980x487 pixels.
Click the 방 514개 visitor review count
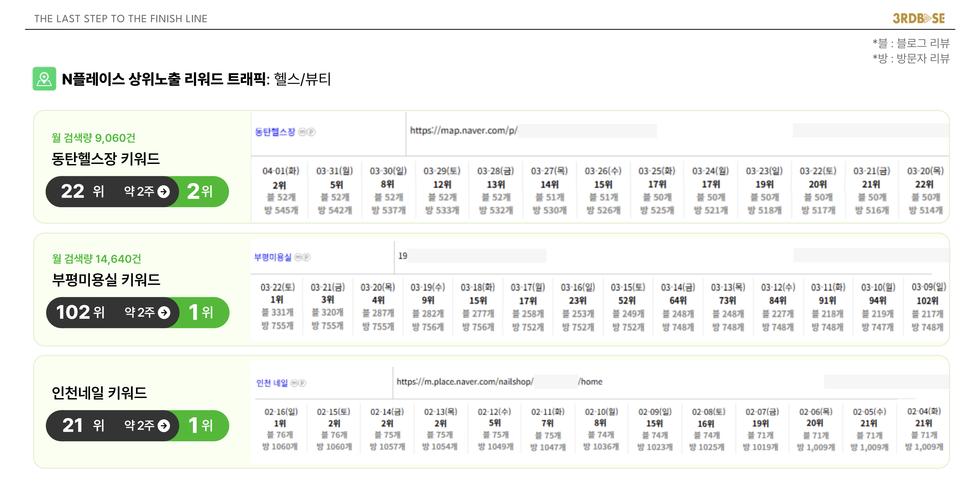coord(926,210)
